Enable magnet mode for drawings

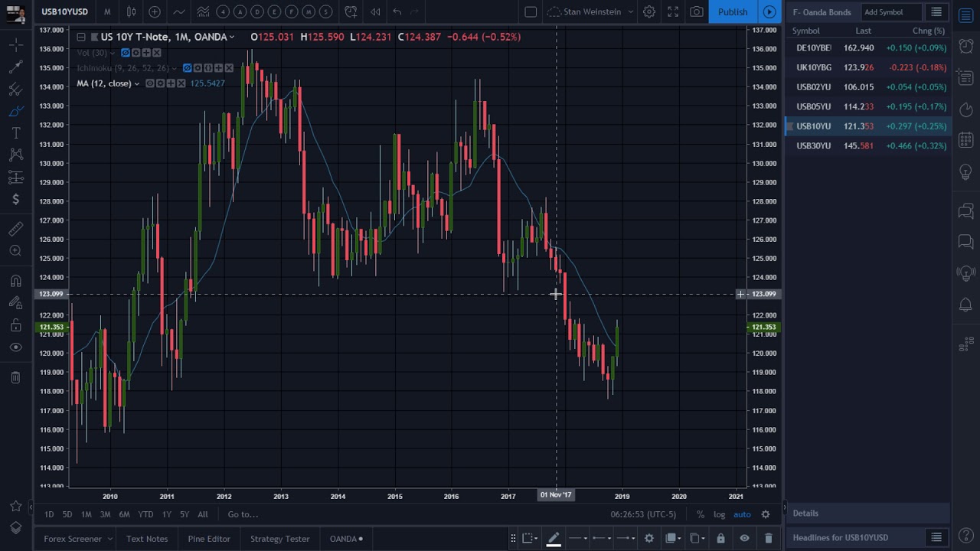point(15,281)
